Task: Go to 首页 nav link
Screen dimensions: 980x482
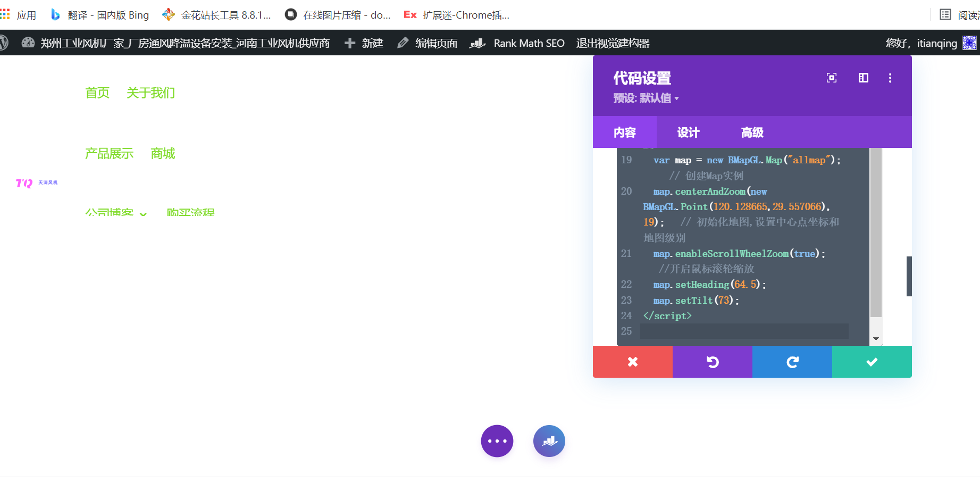Action: click(97, 93)
